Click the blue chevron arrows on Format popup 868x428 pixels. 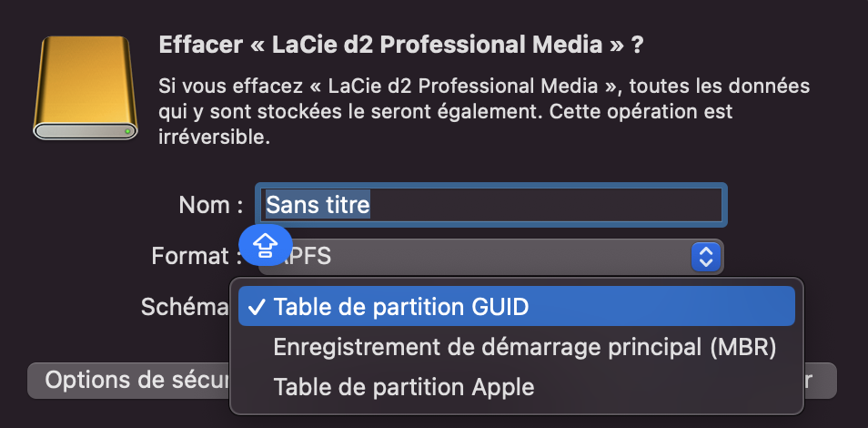pyautogui.click(x=706, y=257)
